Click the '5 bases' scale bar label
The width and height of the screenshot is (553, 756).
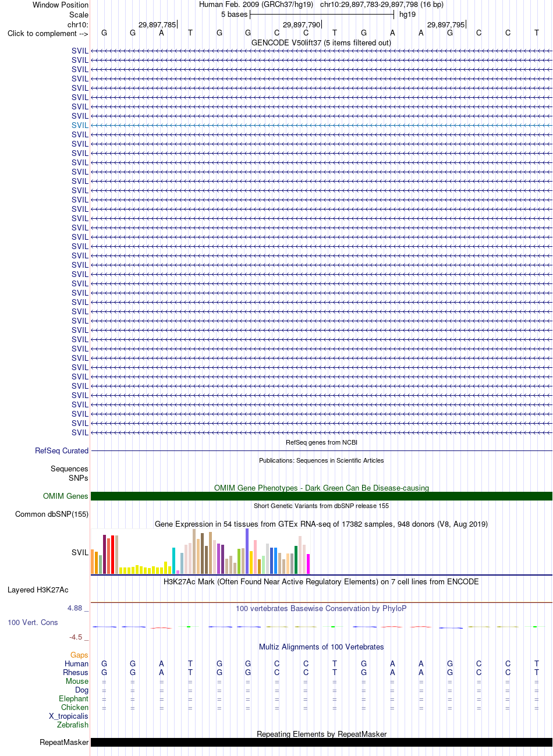(234, 14)
